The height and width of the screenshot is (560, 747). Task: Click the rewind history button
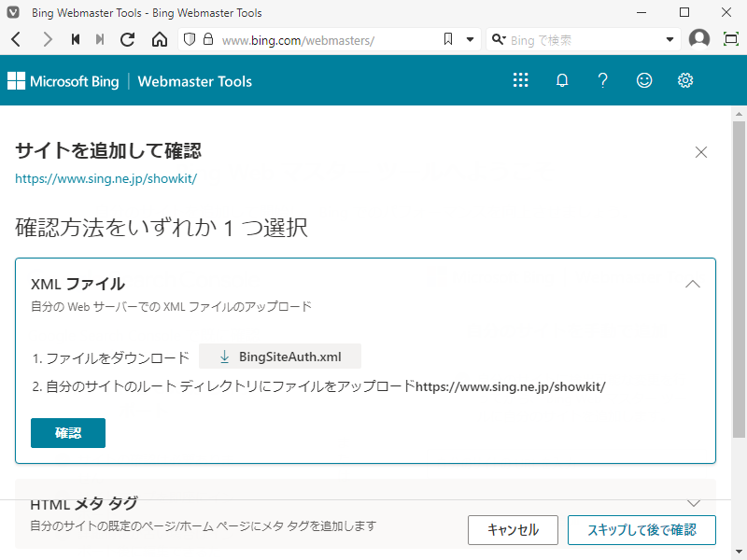tap(76, 39)
